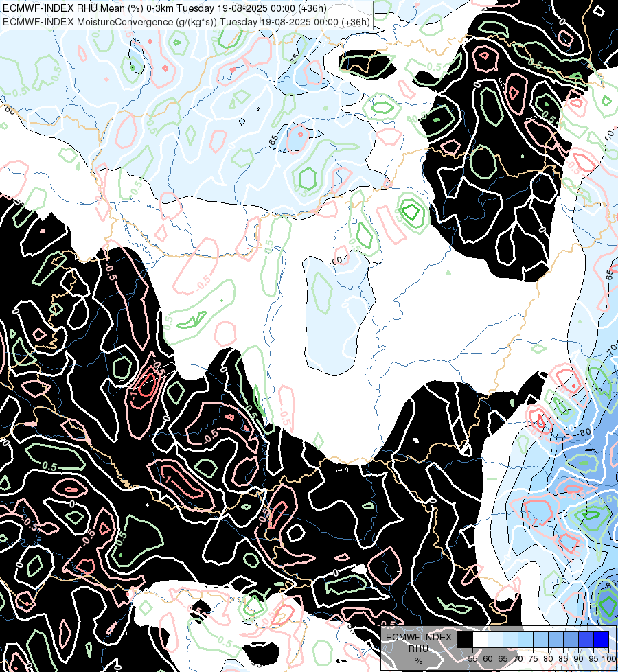The height and width of the screenshot is (672, 618).
Task: Click the MoistureConvergence title line
Action: (x=187, y=22)
